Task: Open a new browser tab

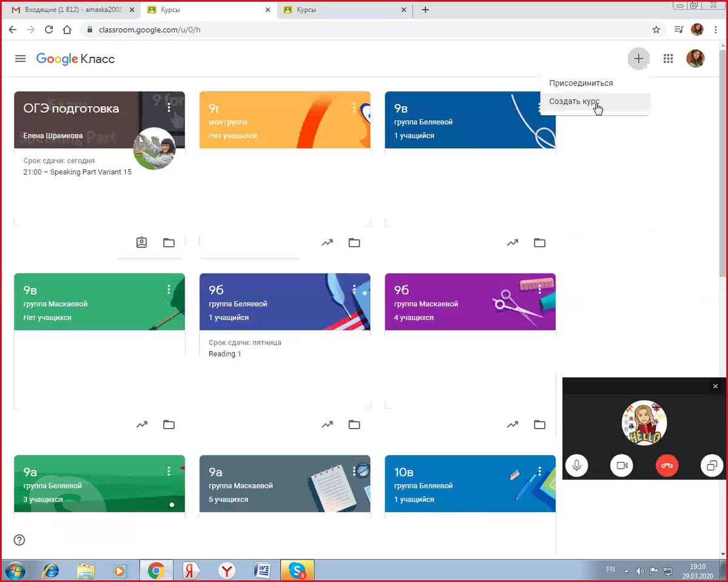Action: coord(425,10)
